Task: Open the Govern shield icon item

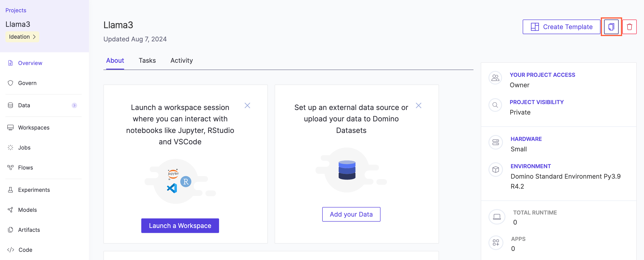Action: pyautogui.click(x=10, y=83)
